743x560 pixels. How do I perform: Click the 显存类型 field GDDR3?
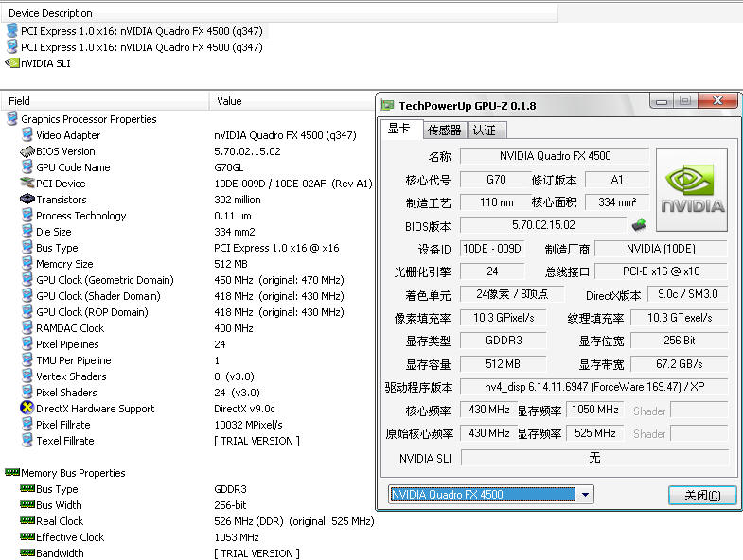(x=504, y=341)
